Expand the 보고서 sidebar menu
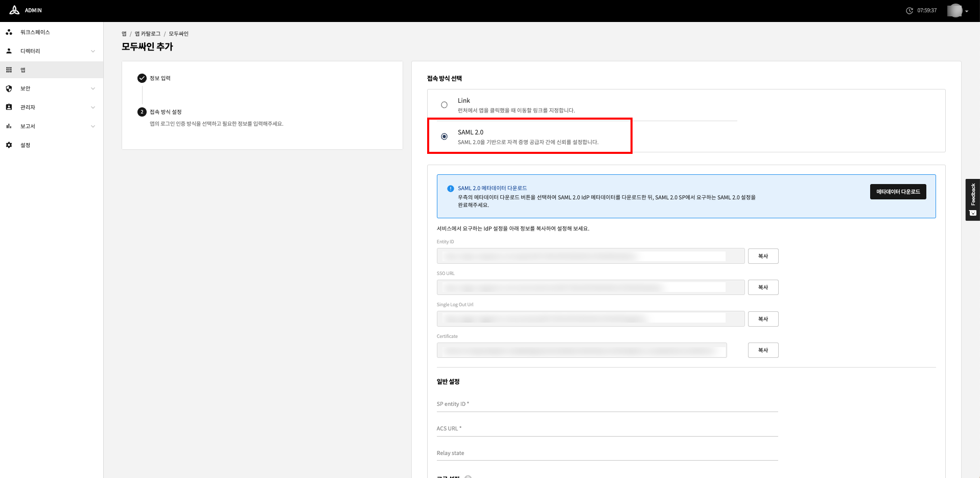The height and width of the screenshot is (478, 980). pyautogui.click(x=93, y=126)
